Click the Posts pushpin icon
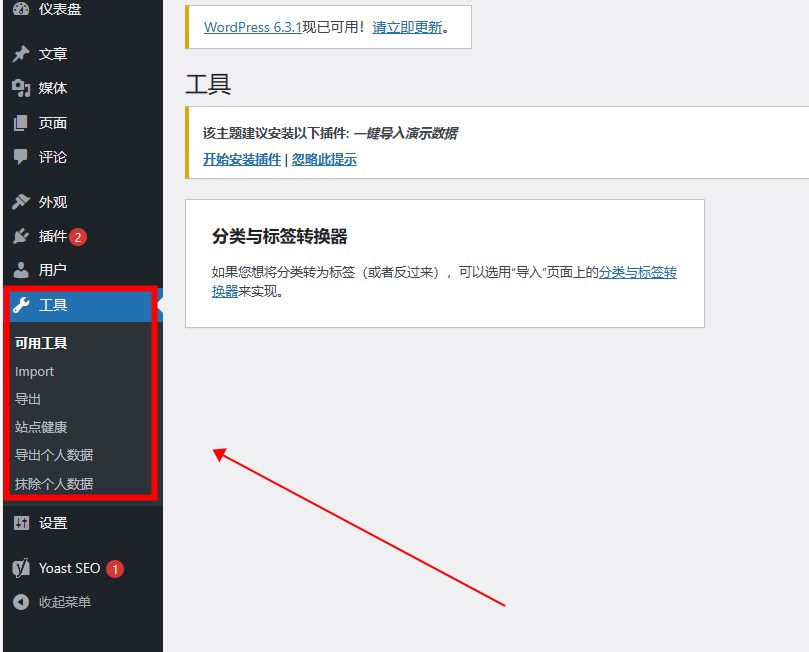 [21, 54]
